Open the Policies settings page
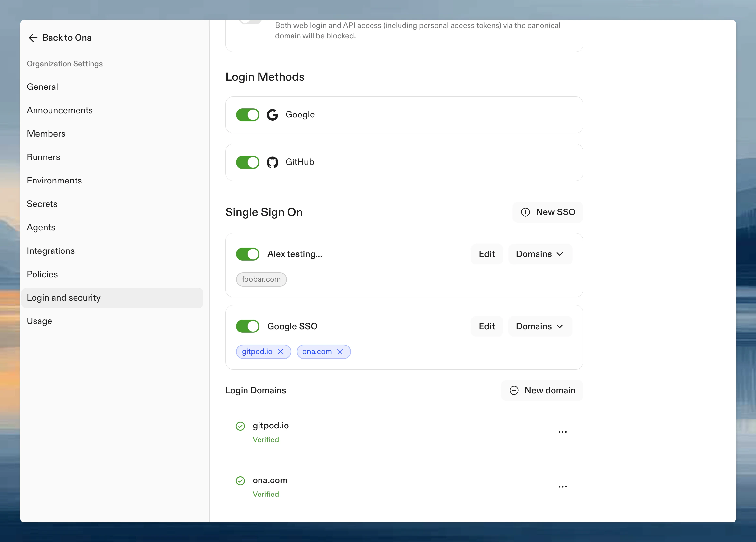The width and height of the screenshot is (756, 542). tap(42, 274)
